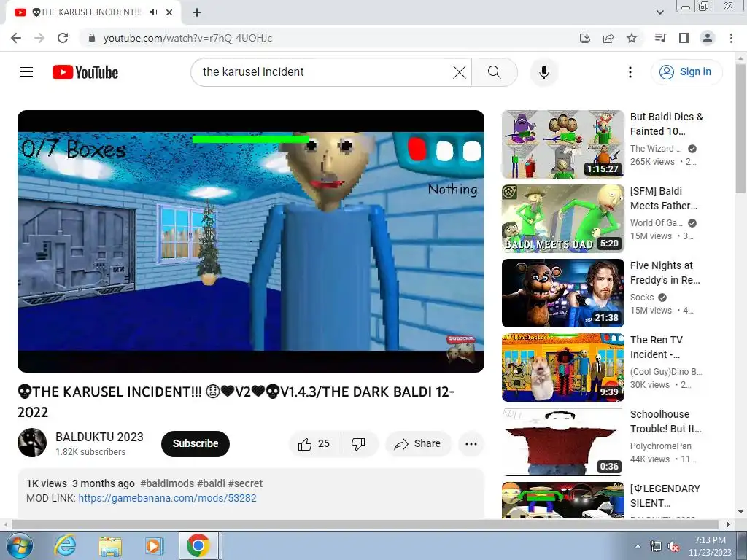The image size is (747, 560).
Task: Click PolychromePan channel name
Action: click(661, 446)
